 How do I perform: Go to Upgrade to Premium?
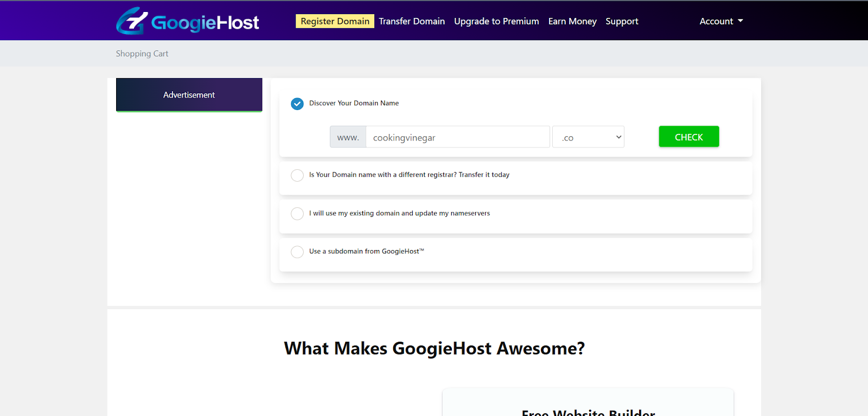[x=496, y=21]
